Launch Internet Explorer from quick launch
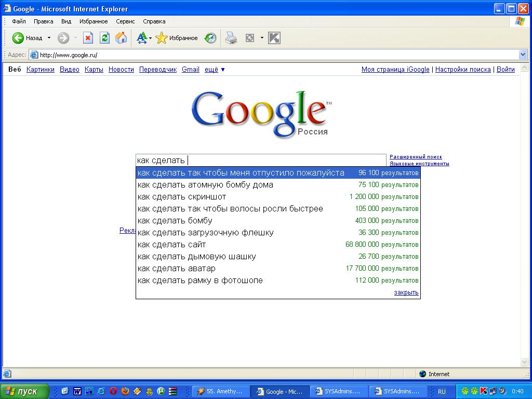The image size is (532, 399). click(x=101, y=392)
